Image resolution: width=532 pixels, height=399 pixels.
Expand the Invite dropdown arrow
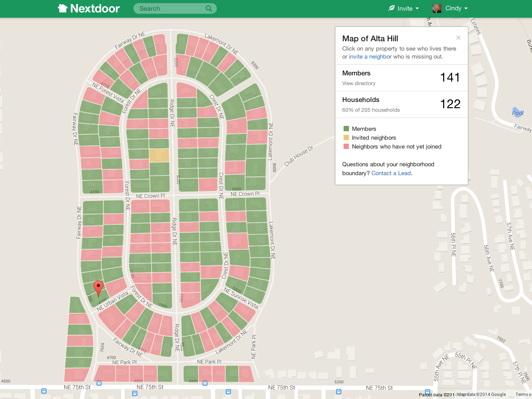click(x=417, y=9)
